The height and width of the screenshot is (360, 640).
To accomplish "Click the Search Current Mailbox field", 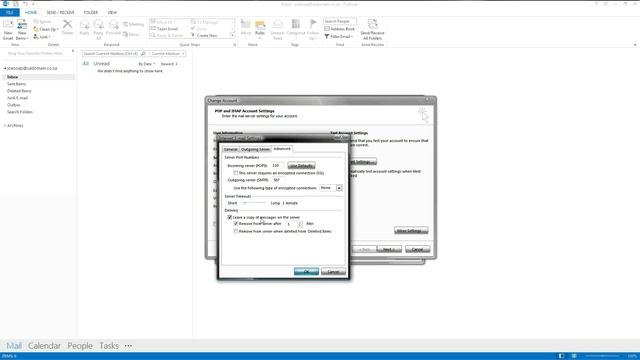I will 111,53.
